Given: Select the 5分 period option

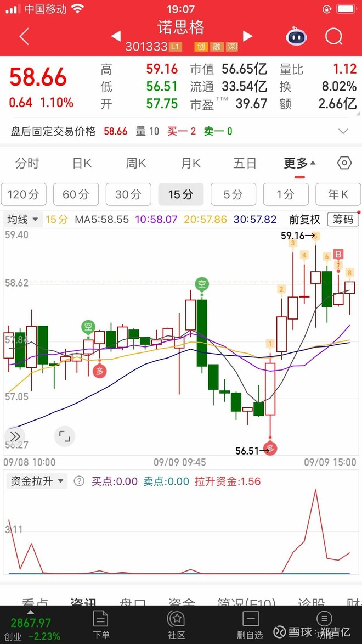Looking at the screenshot, I should pos(233,194).
